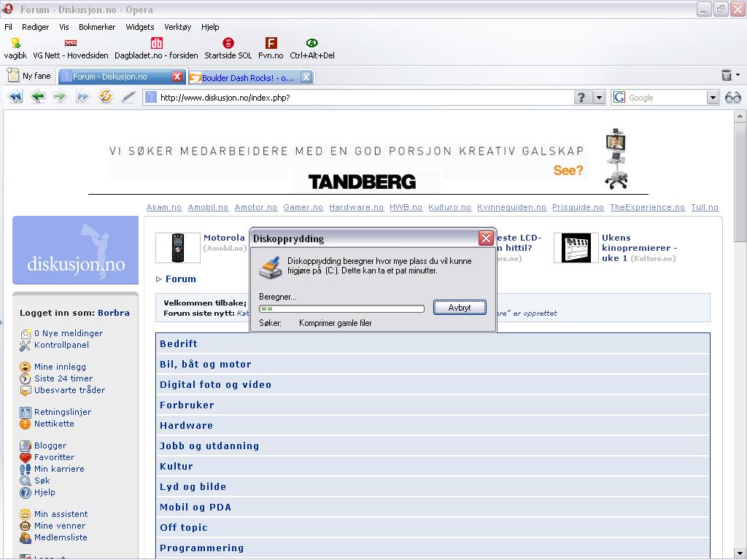
Task: Click the Mine innlegg smiley icon
Action: [x=26, y=367]
